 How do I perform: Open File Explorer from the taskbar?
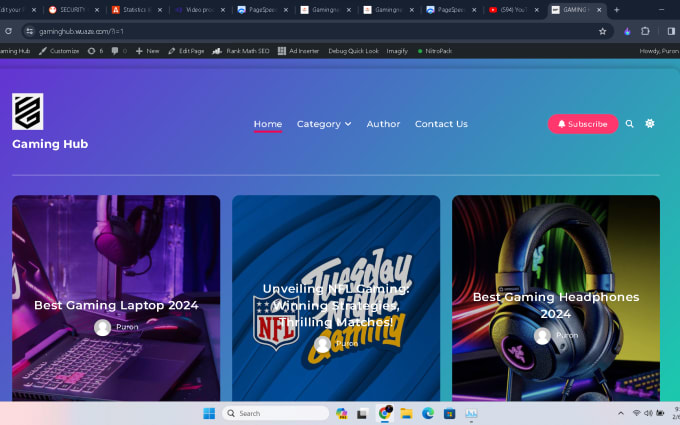[x=406, y=413]
